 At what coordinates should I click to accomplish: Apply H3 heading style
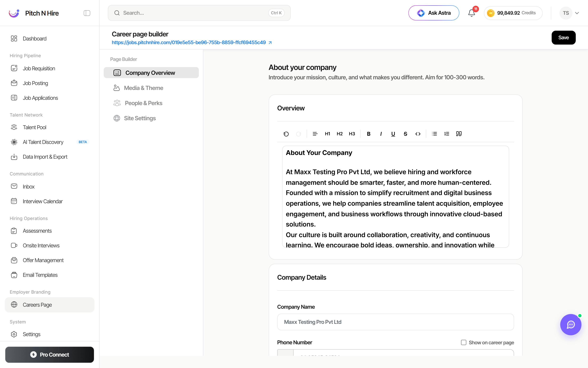click(x=352, y=134)
